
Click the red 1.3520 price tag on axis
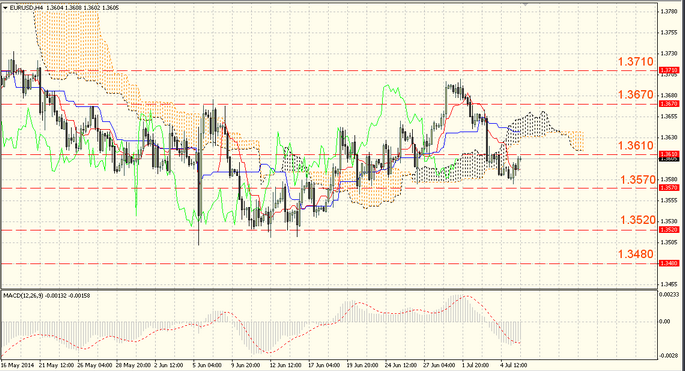click(669, 230)
